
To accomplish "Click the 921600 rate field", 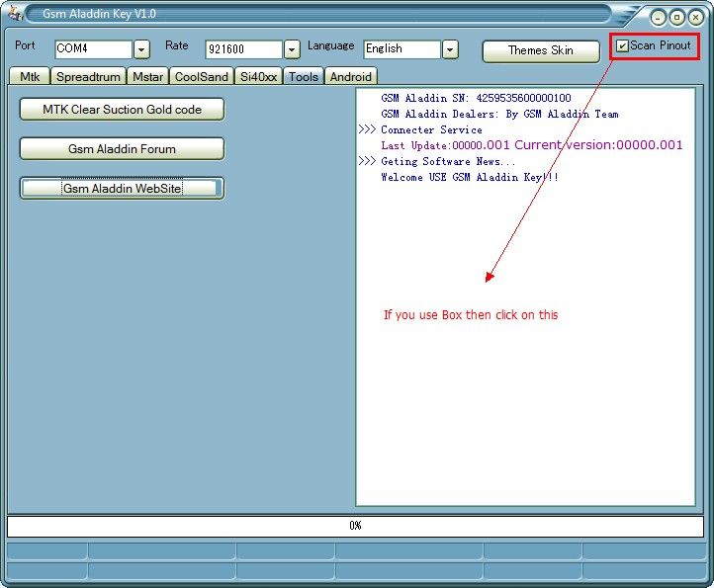I will tap(244, 49).
